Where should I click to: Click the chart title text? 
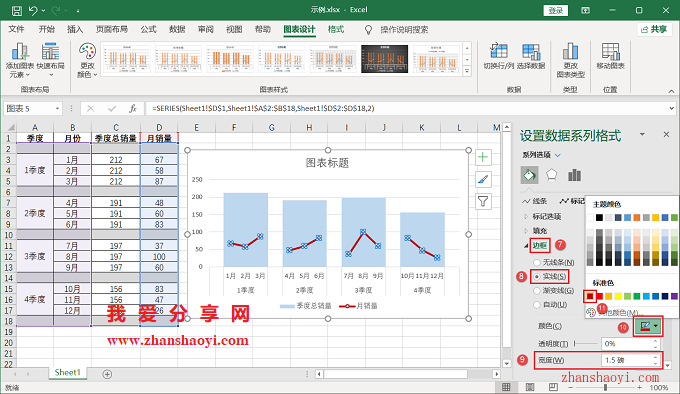pos(327,163)
